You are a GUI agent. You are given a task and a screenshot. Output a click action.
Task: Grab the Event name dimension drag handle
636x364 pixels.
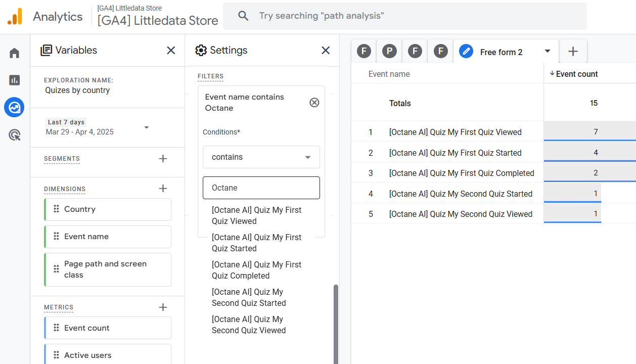[57, 237]
